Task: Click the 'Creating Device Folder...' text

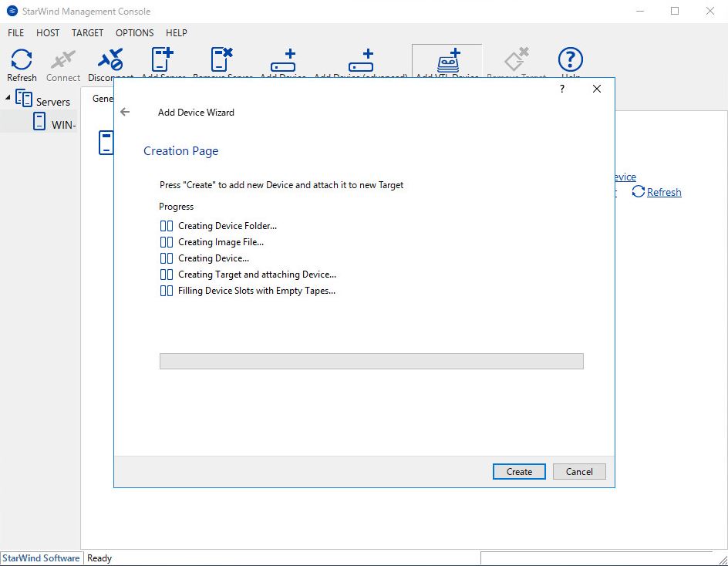Action: click(x=228, y=226)
